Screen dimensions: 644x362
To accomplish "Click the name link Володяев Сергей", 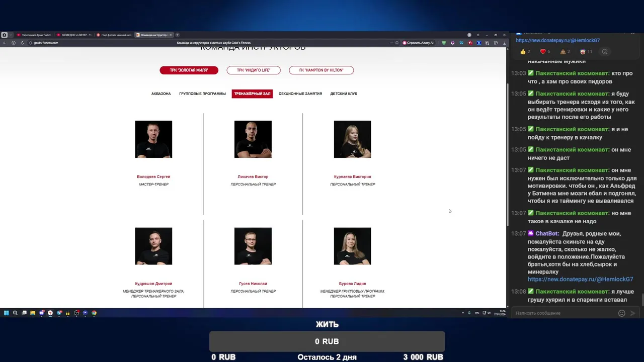I will coord(153,177).
